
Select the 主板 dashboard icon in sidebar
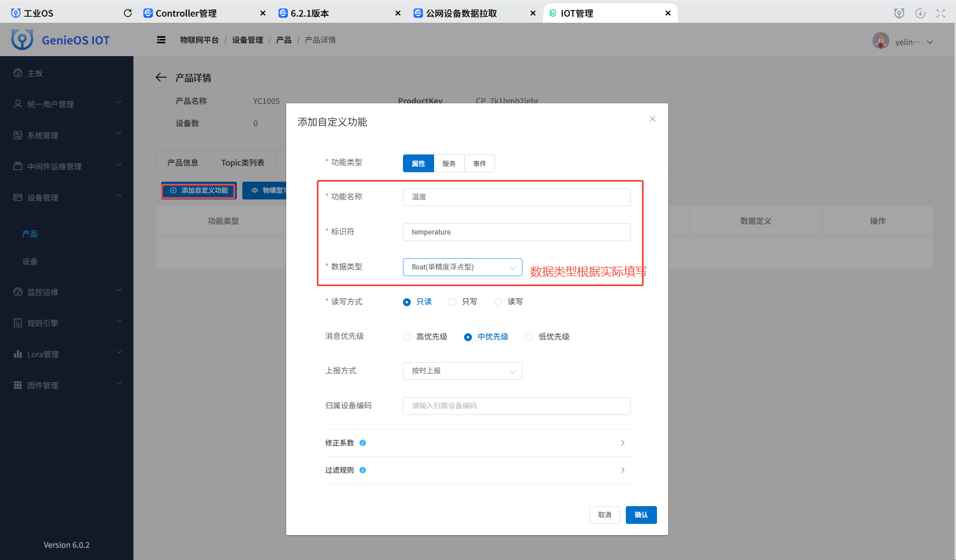point(17,73)
